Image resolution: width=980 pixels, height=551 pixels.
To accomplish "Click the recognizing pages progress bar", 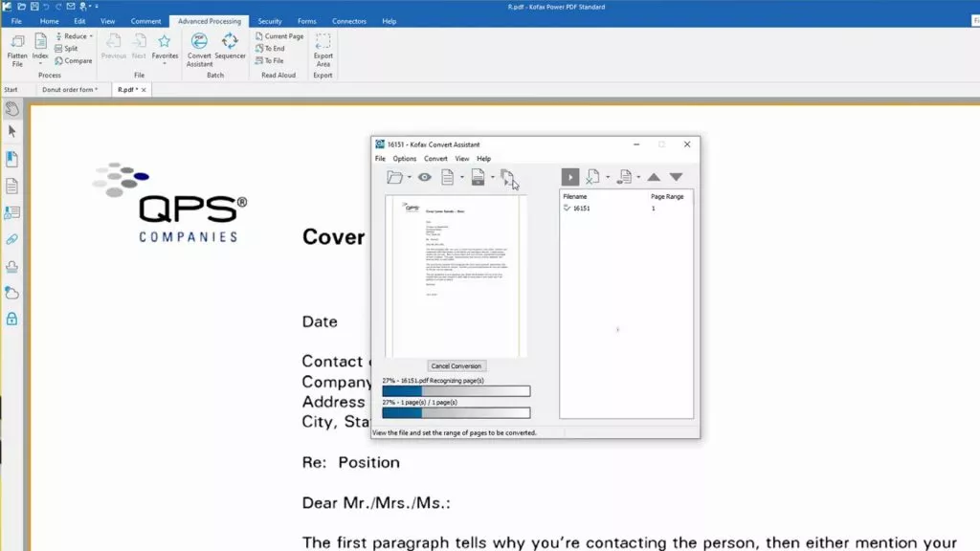I will 457,391.
